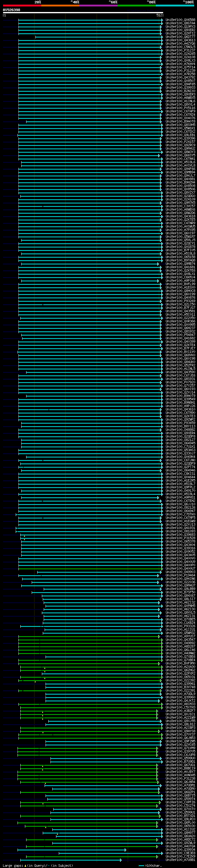The image size is (197, 868).
Task: Select hit UniRef100_O64945
Action: coord(180,443)
